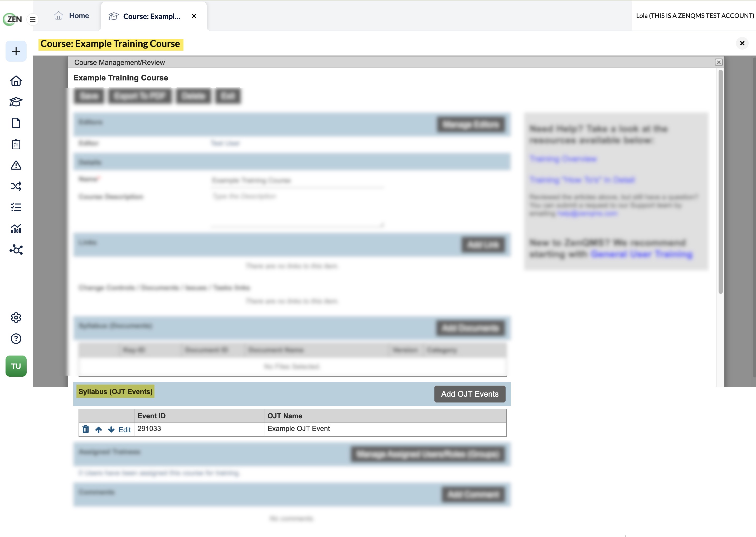Open the help question mark icon
756x537 pixels.
[16, 339]
